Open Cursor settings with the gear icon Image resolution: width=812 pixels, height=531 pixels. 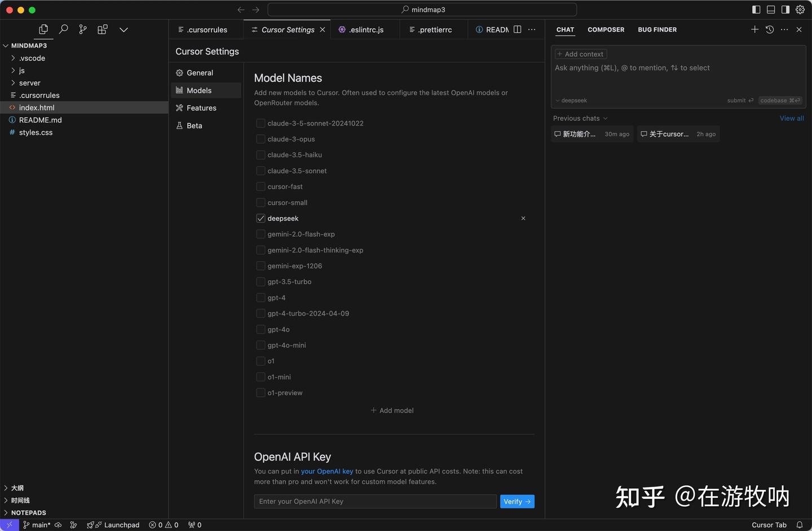click(800, 10)
